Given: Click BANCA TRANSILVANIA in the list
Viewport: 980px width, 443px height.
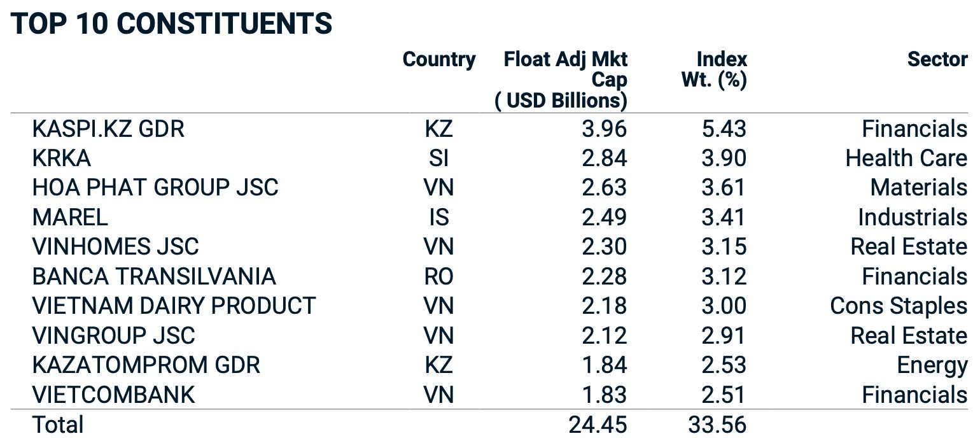Looking at the screenshot, I should point(154,276).
